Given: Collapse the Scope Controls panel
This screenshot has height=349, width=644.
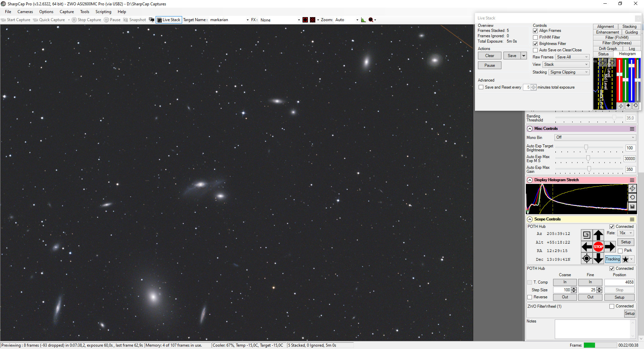Looking at the screenshot, I should coord(530,219).
